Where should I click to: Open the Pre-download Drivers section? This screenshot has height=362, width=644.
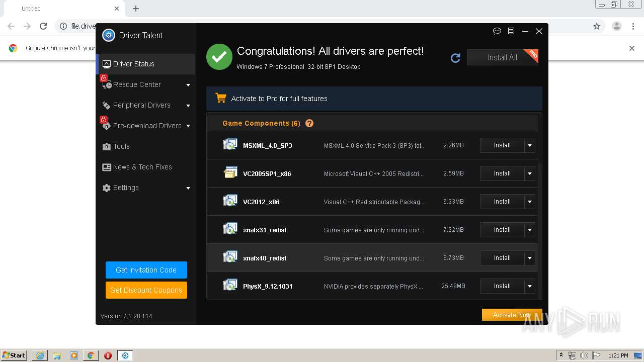(x=145, y=126)
